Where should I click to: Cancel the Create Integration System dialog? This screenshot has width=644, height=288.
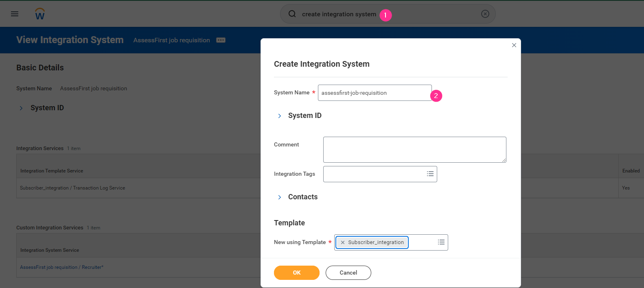(x=348, y=273)
